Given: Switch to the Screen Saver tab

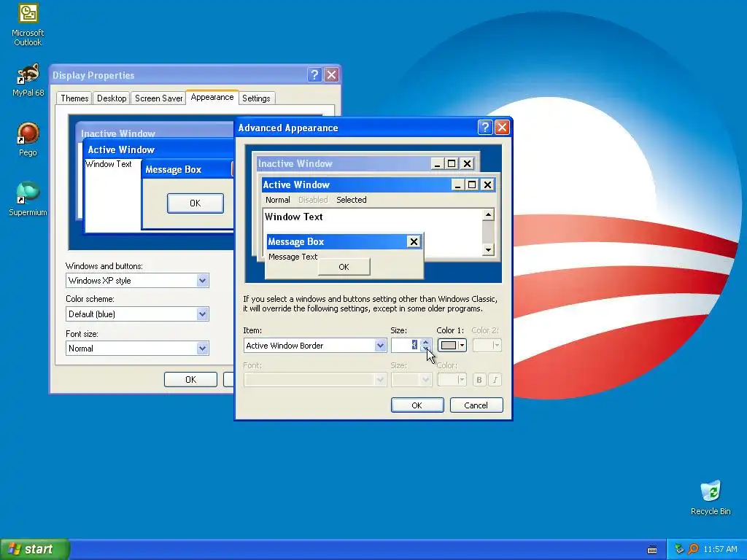Looking at the screenshot, I should [158, 98].
